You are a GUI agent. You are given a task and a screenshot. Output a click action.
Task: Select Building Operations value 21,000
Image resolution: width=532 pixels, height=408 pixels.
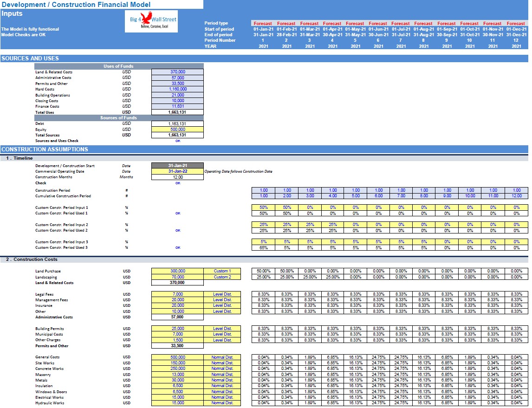click(177, 95)
